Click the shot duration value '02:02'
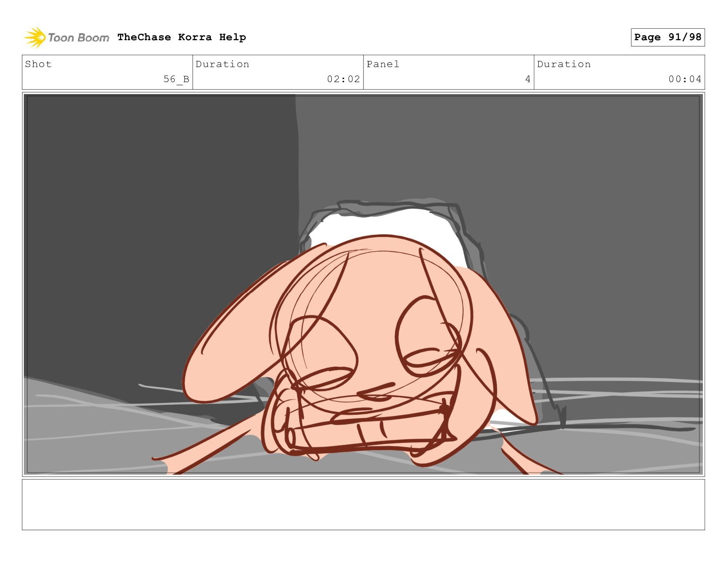 tap(343, 79)
